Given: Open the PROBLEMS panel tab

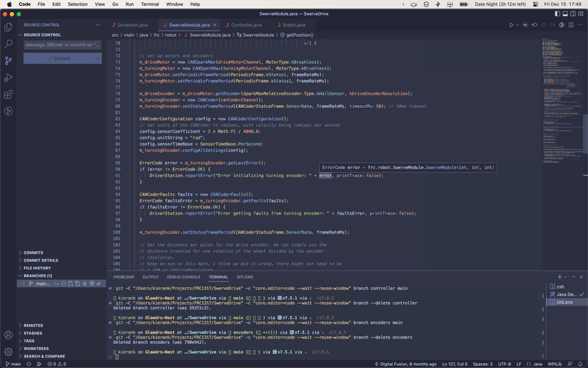Looking at the screenshot, I should pos(124,277).
